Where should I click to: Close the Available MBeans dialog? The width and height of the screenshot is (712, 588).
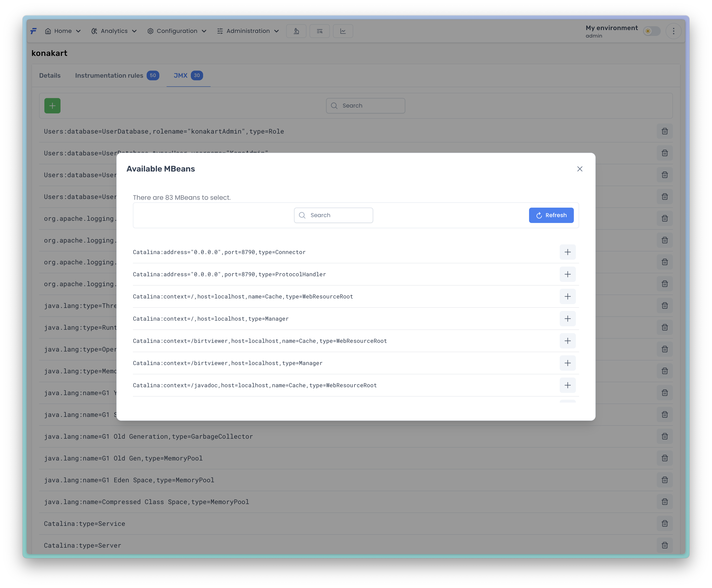point(580,169)
